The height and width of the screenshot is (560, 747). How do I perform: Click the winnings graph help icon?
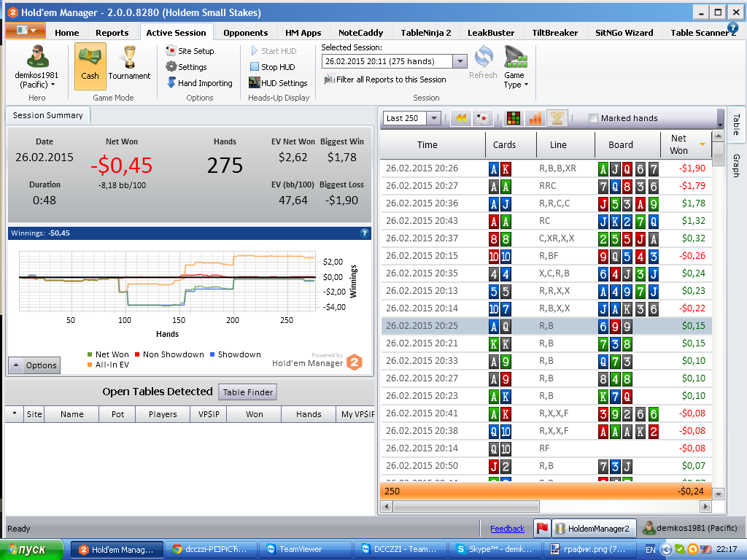(365, 233)
